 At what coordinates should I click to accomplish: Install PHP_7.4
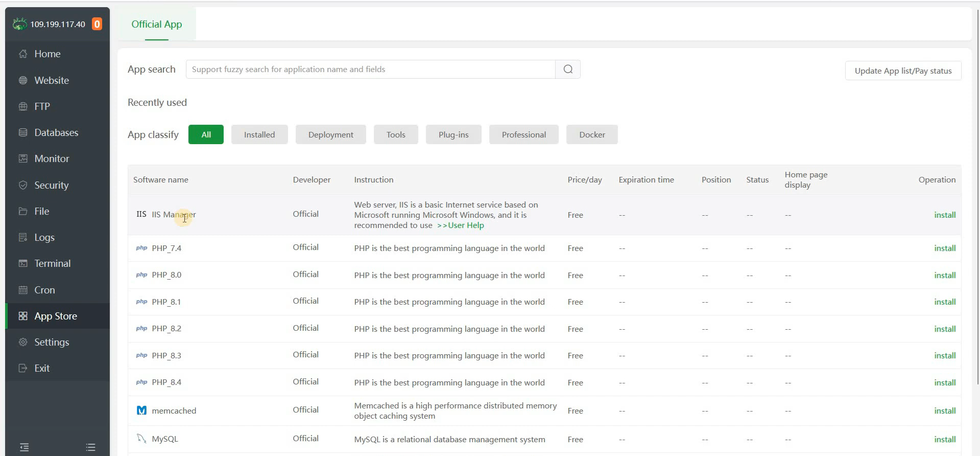tap(945, 248)
